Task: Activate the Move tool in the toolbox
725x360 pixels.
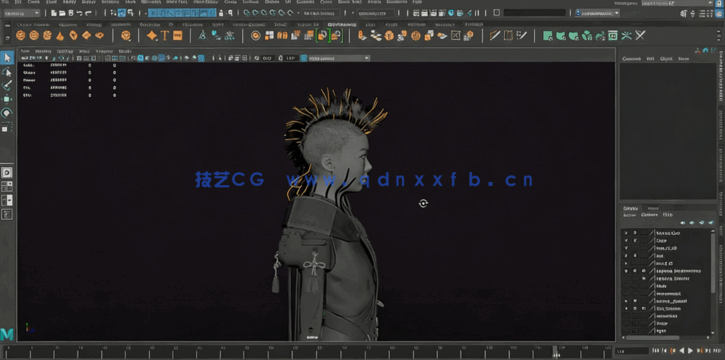Action: point(7,99)
